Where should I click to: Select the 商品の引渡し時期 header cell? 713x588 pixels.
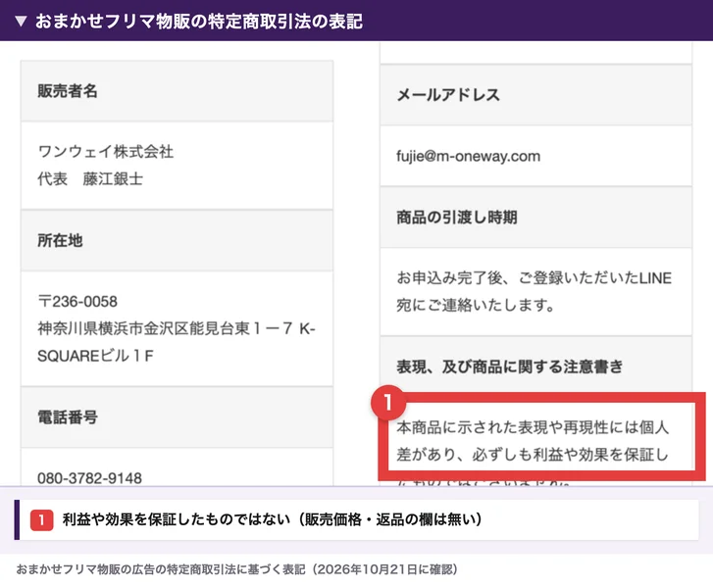click(535, 218)
